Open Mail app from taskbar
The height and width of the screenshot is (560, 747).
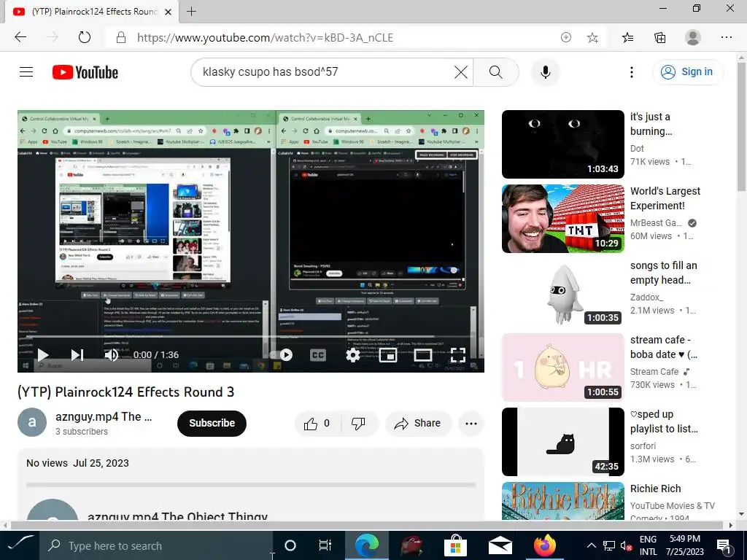(500, 545)
